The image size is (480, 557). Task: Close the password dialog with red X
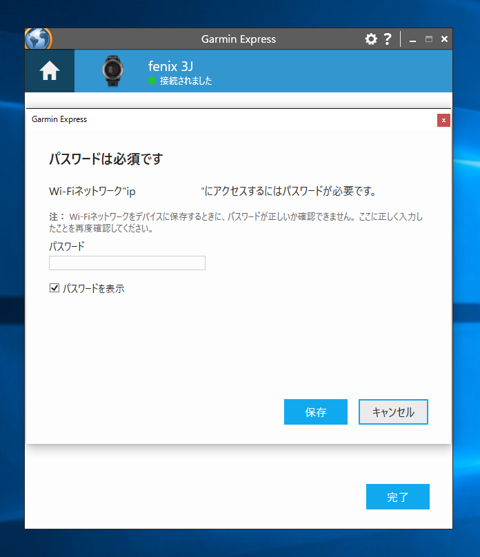pyautogui.click(x=443, y=120)
